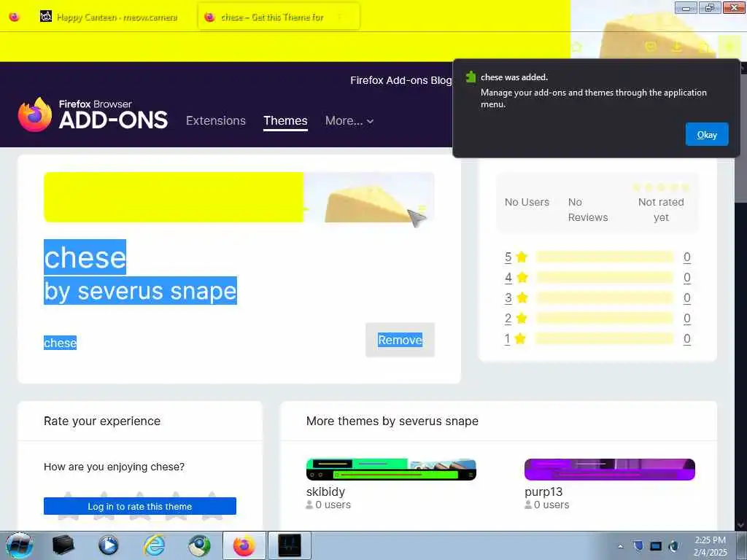Expand the More… dropdown menu
Image resolution: width=747 pixels, height=560 pixels.
click(349, 120)
